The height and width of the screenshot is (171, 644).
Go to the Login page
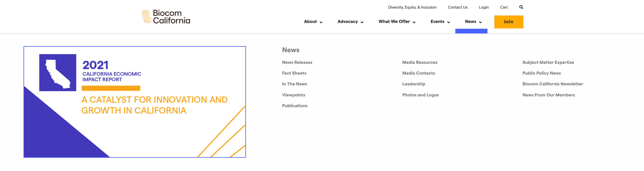pos(484,7)
